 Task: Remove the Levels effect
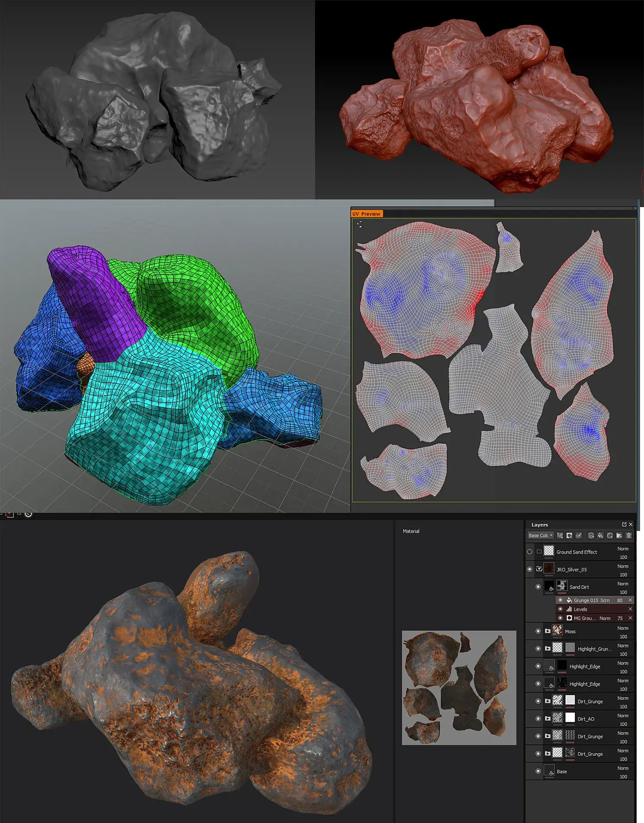630,609
